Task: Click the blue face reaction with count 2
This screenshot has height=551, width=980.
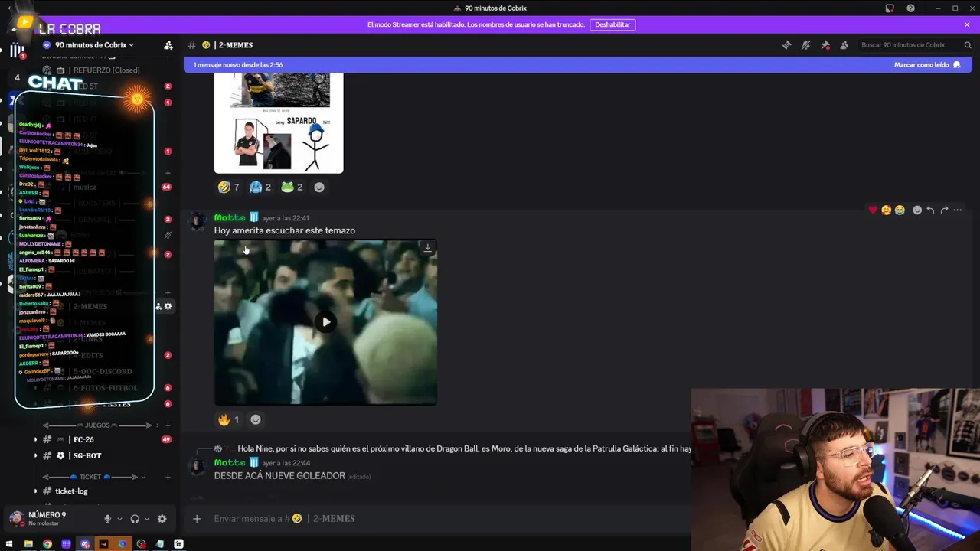Action: 260,187
